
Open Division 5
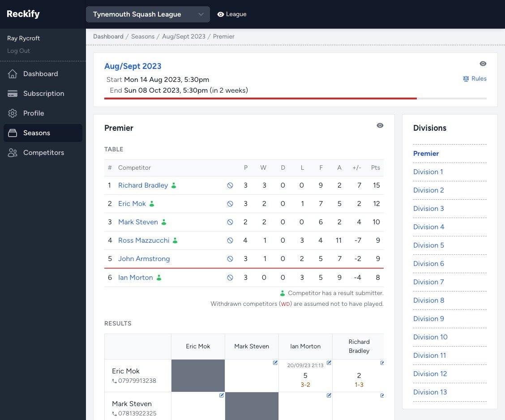(428, 245)
